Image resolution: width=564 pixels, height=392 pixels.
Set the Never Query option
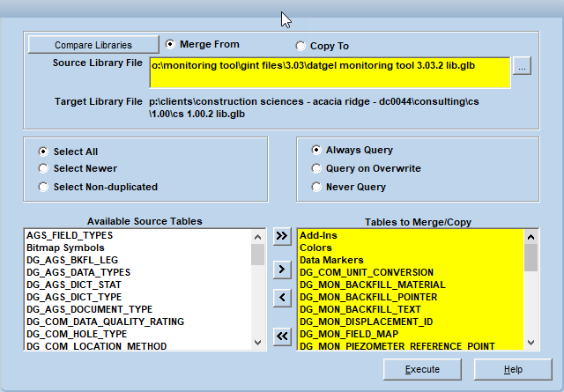pos(316,187)
